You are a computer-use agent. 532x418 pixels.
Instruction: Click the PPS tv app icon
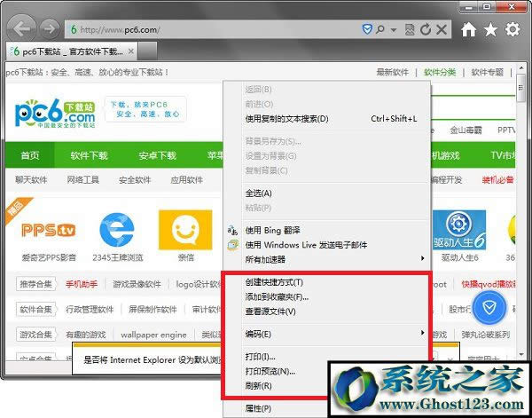tap(50, 231)
